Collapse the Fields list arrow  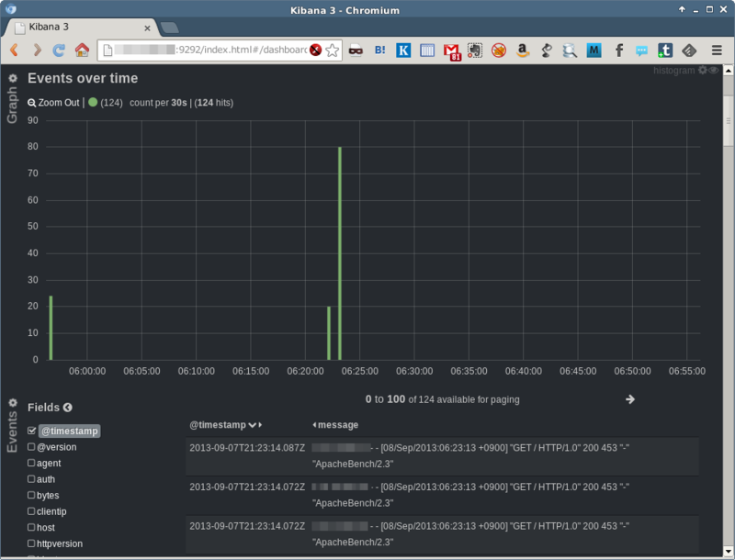pos(67,408)
